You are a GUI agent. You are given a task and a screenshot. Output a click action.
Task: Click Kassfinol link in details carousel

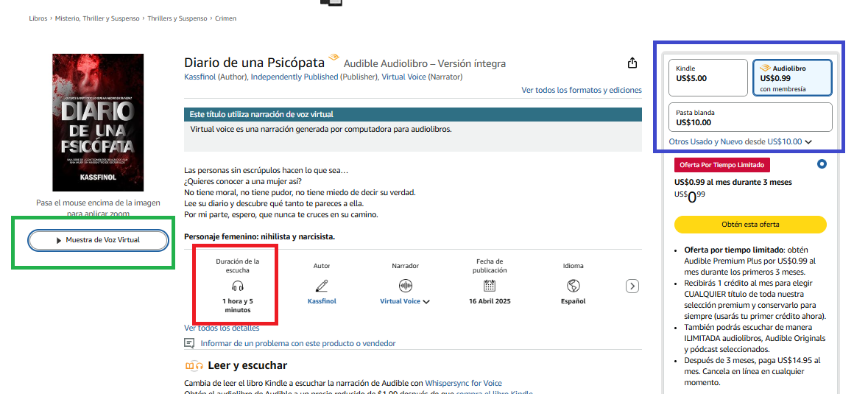(x=322, y=302)
